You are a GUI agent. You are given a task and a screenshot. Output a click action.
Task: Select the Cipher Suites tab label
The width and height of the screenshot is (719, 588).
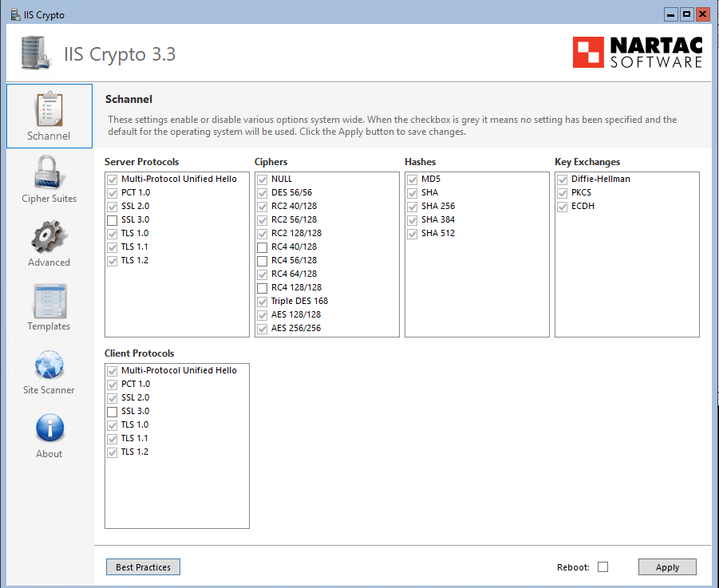click(49, 199)
